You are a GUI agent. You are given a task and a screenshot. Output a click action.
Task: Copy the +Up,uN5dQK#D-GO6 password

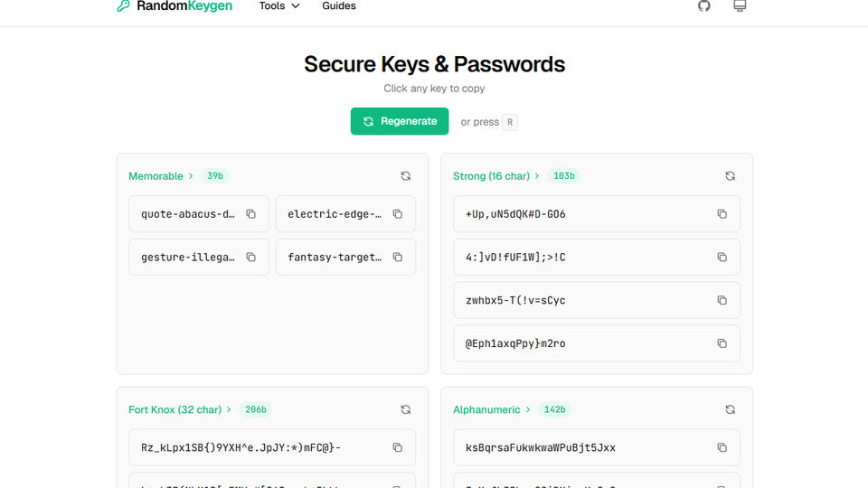pyautogui.click(x=722, y=214)
